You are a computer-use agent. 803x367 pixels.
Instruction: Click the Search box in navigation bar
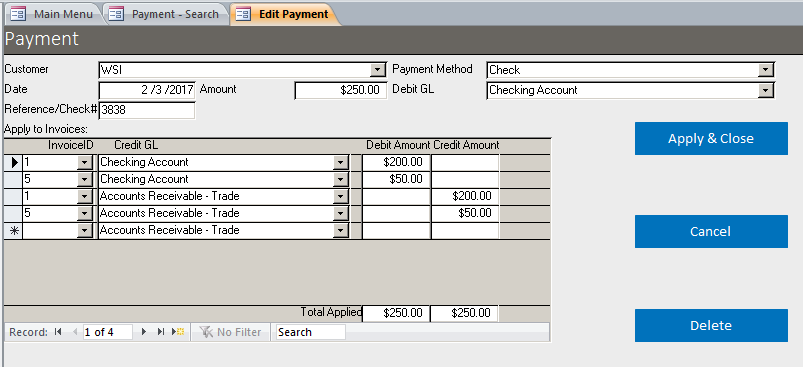pos(310,332)
